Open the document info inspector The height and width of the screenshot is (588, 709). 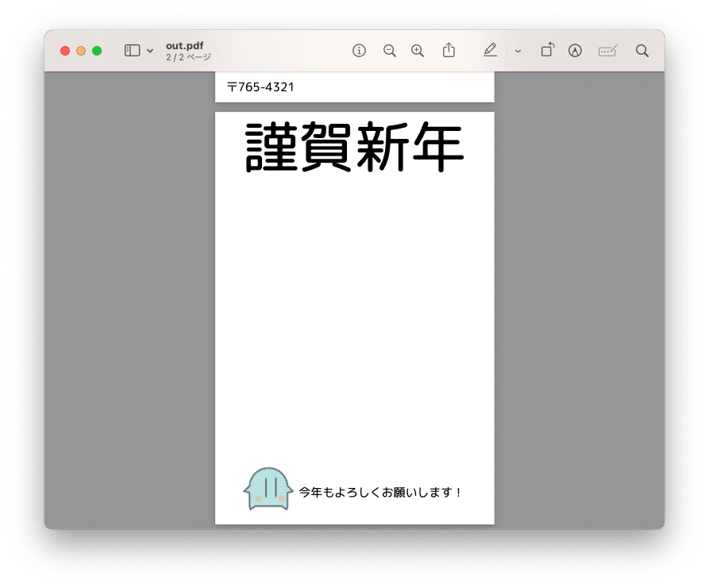coord(359,51)
